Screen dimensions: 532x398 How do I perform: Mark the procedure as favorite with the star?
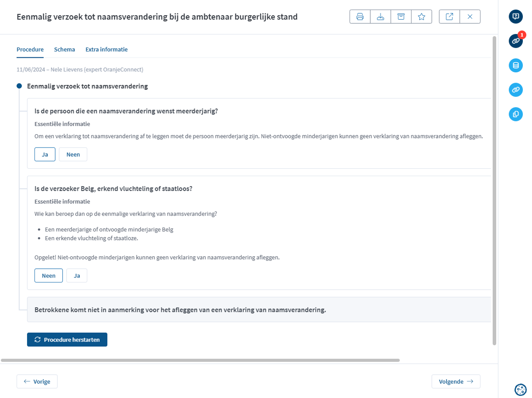(421, 17)
